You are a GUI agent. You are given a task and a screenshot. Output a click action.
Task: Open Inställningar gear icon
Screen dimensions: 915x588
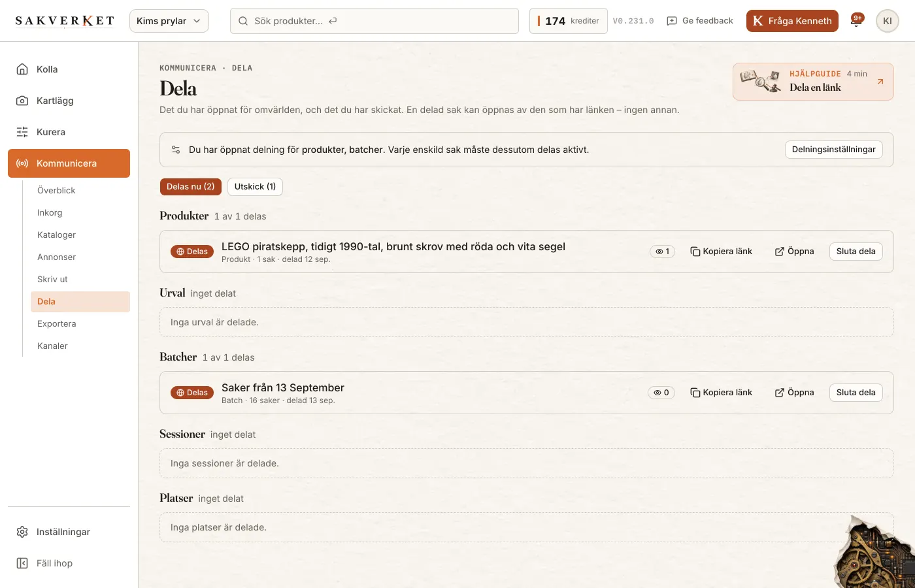point(22,532)
